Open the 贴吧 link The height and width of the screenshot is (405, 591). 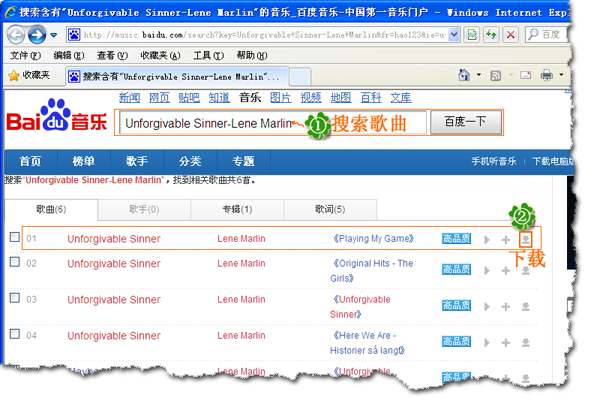pos(189,98)
